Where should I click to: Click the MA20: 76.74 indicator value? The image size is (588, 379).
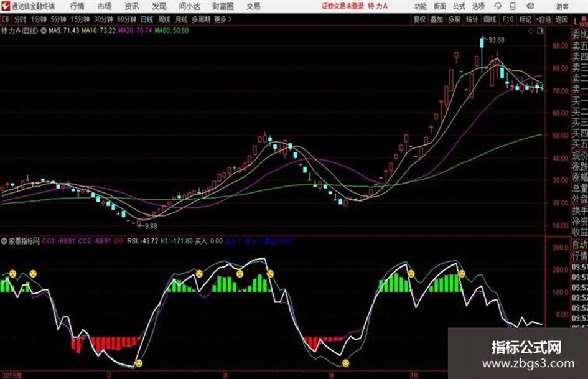pos(135,30)
